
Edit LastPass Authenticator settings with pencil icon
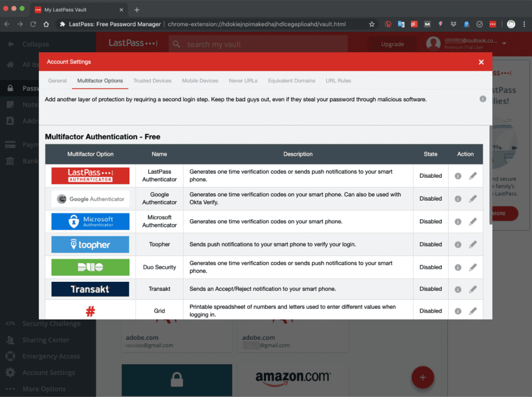point(473,176)
